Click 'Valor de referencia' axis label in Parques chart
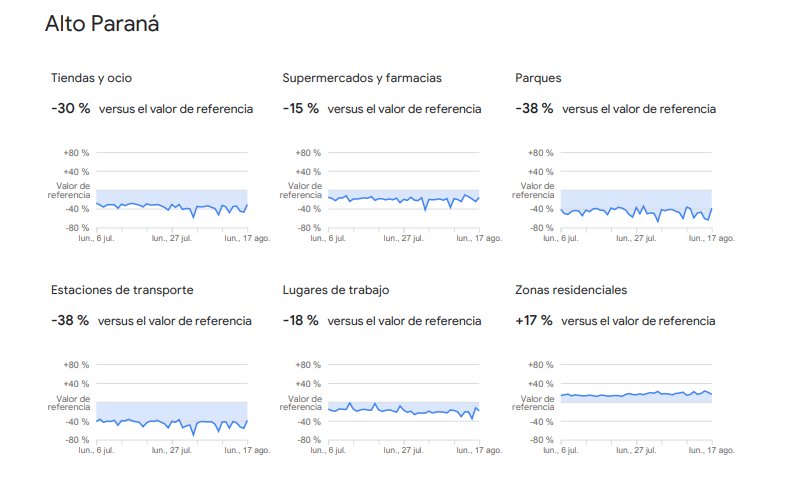Screen dimensions: 786x482 click(538, 190)
